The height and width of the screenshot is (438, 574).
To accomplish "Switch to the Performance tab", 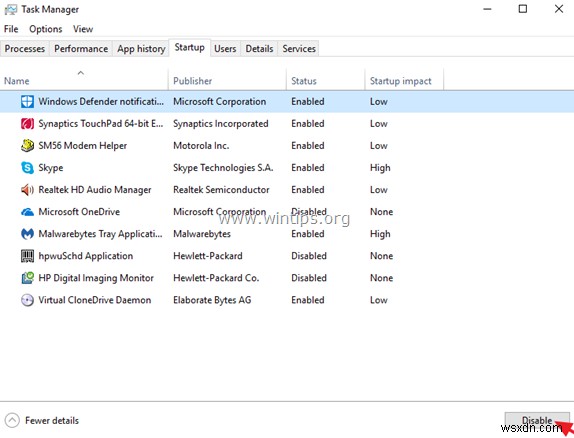I will pos(81,49).
